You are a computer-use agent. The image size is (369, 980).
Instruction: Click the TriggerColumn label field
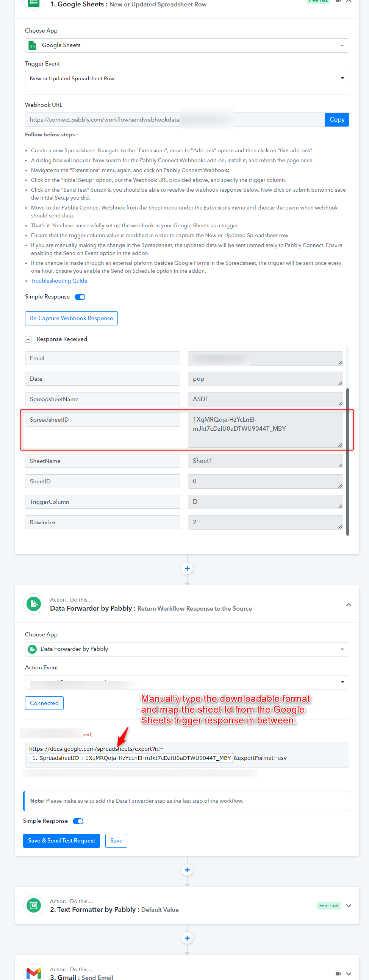click(103, 502)
